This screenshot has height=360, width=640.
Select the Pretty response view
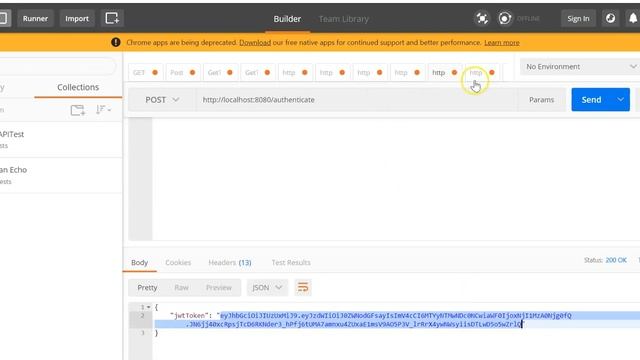tap(147, 287)
